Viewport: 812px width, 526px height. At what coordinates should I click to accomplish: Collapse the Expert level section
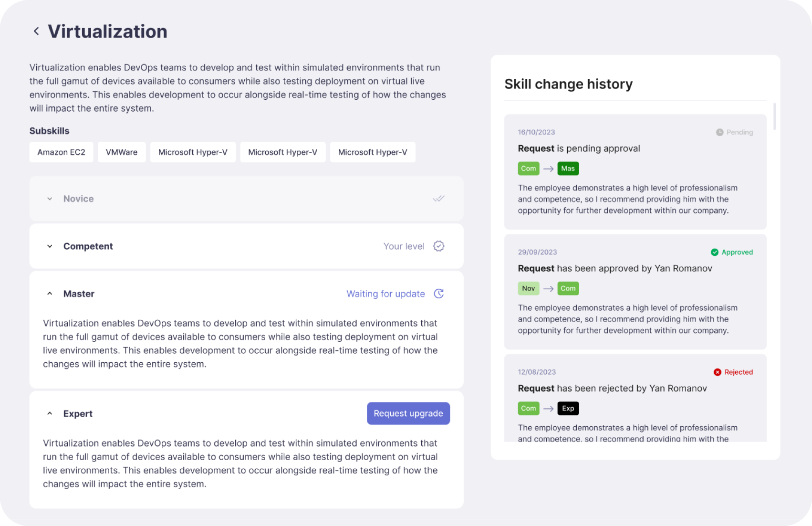tap(50, 414)
